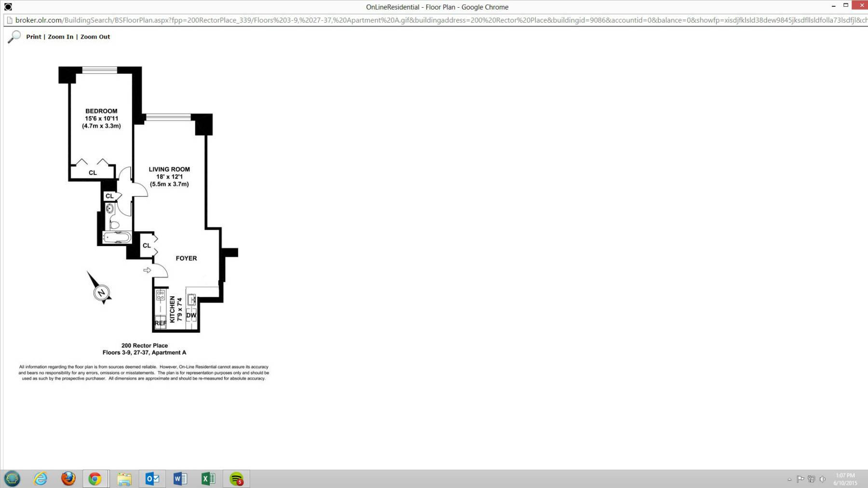The width and height of the screenshot is (868, 488).
Task: Click the Print link
Action: click(x=33, y=37)
